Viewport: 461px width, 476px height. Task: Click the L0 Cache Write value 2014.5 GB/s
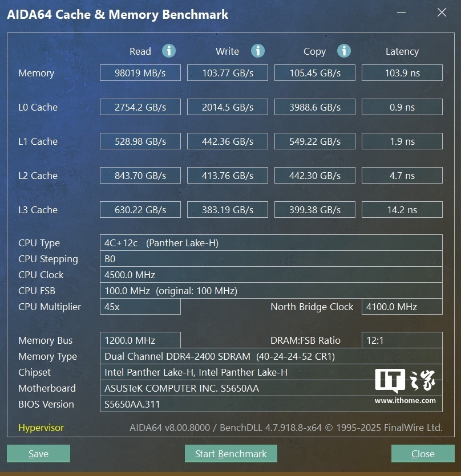tap(228, 107)
